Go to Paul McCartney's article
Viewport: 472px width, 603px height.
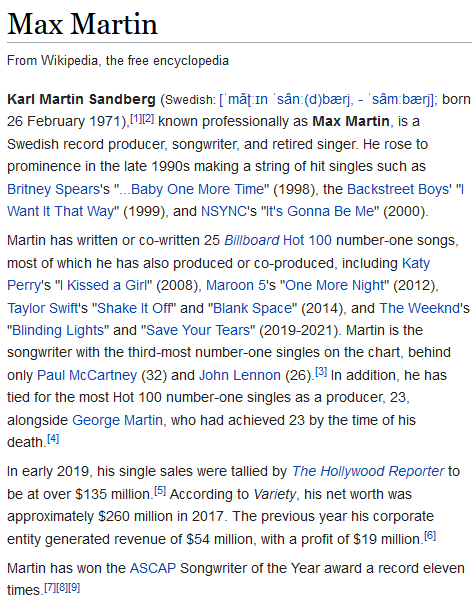pos(87,375)
